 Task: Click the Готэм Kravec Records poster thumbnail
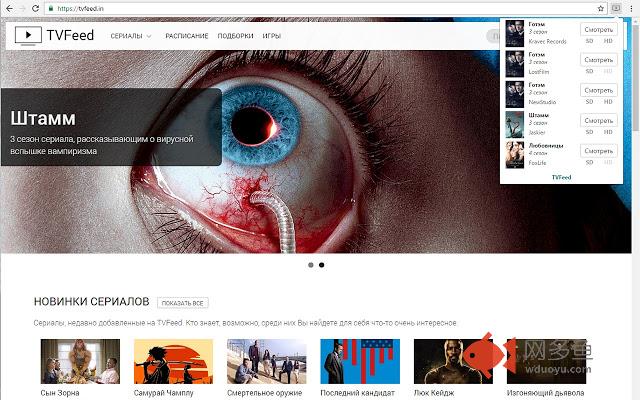click(515, 33)
